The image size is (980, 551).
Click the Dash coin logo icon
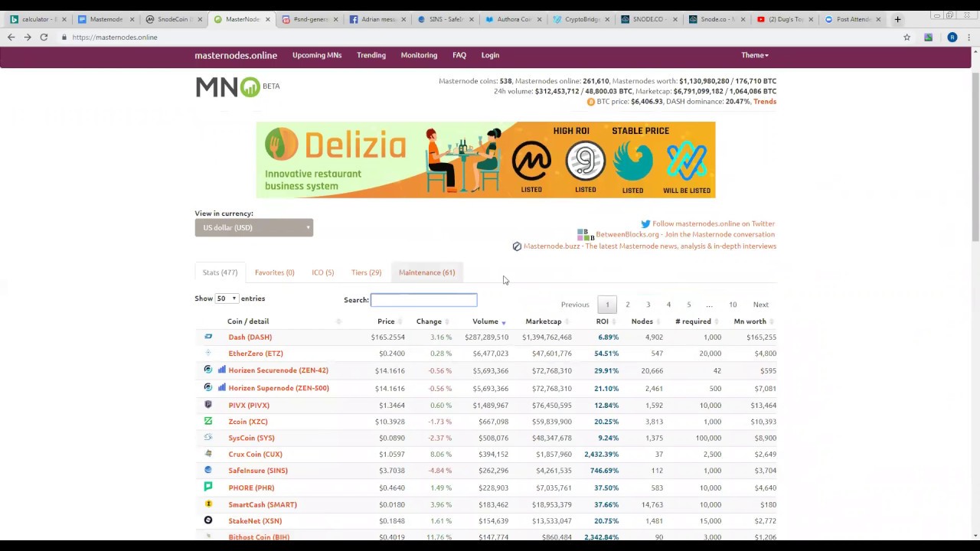coord(208,337)
